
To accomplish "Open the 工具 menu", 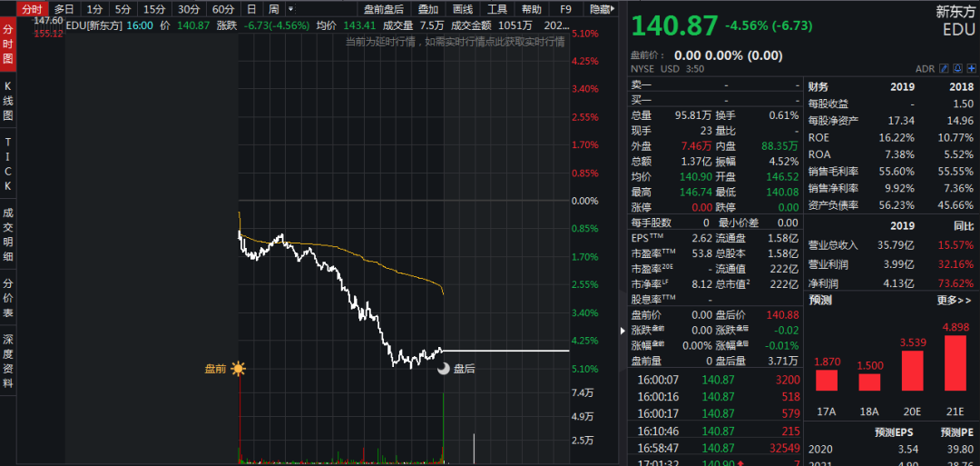I will tap(497, 9).
